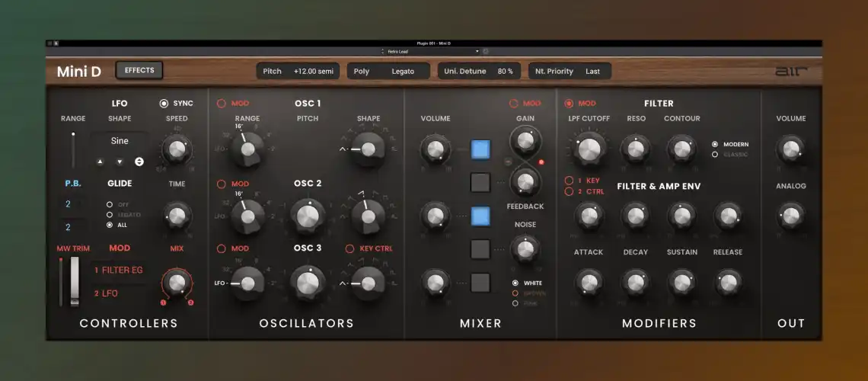Click the lower P.B. range value 2
Image resolution: width=868 pixels, height=381 pixels.
[74, 227]
